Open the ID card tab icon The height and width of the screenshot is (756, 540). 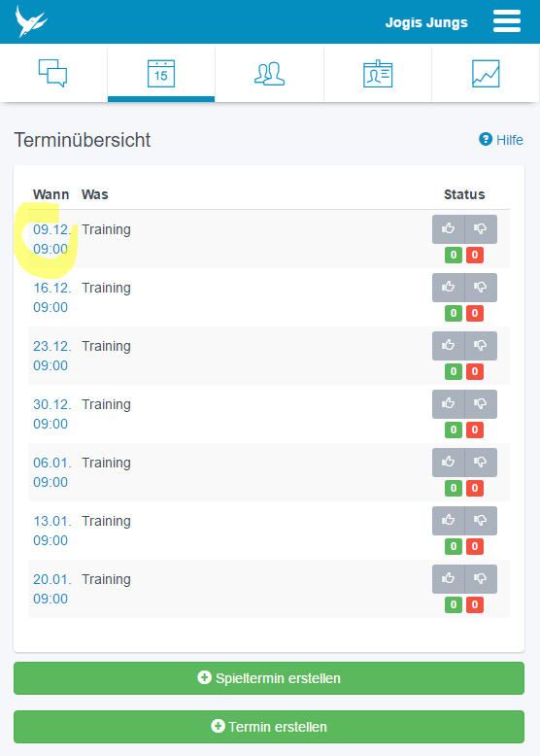tap(378, 73)
